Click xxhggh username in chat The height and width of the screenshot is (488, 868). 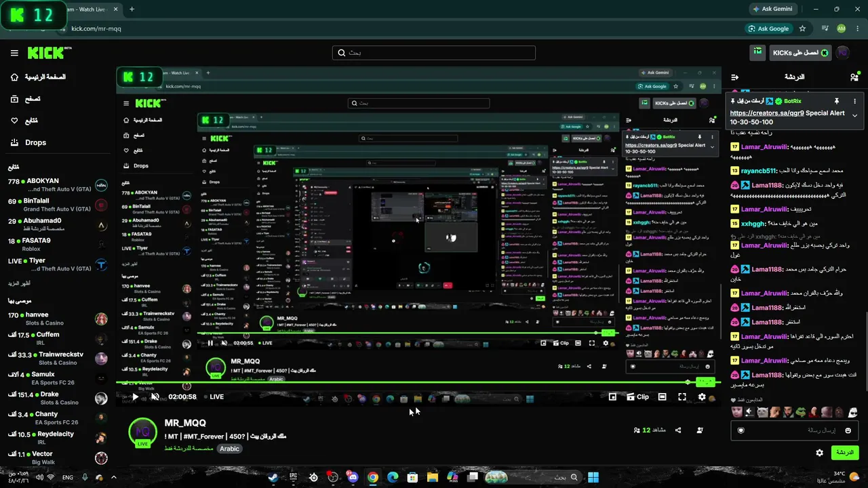[x=753, y=224]
